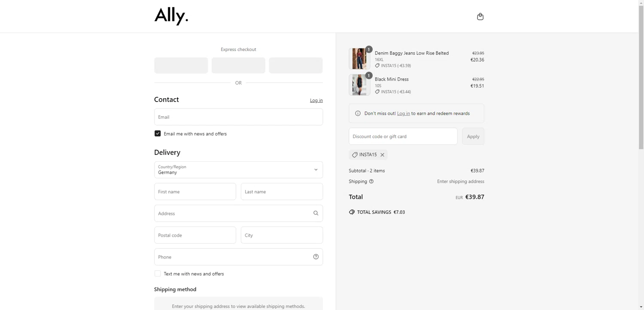Focus the City input field

(282, 235)
